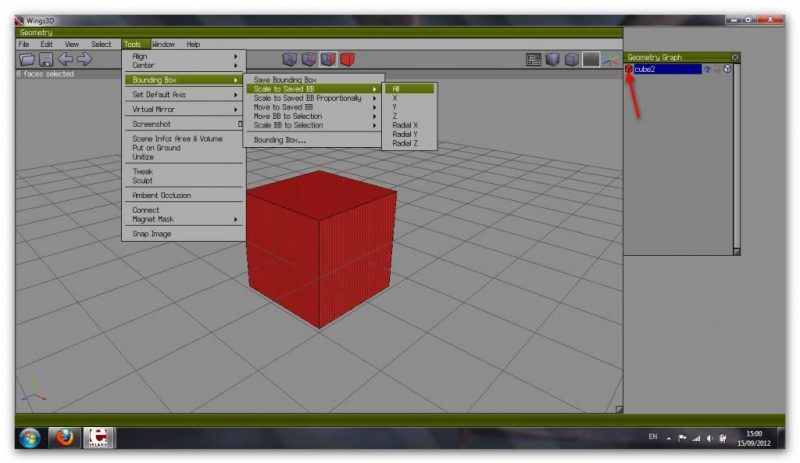This screenshot has width=800, height=463.
Task: Open preferences icon in the toolbar
Action: [x=534, y=60]
